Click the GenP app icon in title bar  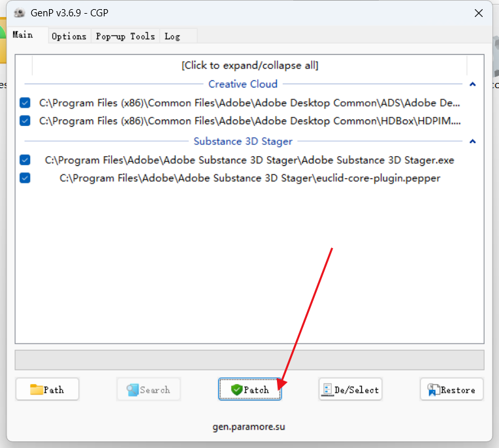click(20, 13)
